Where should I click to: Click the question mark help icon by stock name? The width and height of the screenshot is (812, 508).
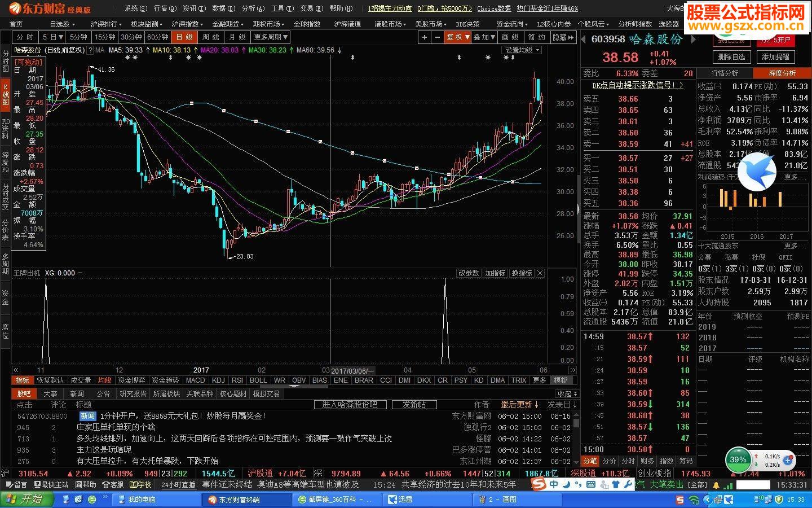(89, 50)
